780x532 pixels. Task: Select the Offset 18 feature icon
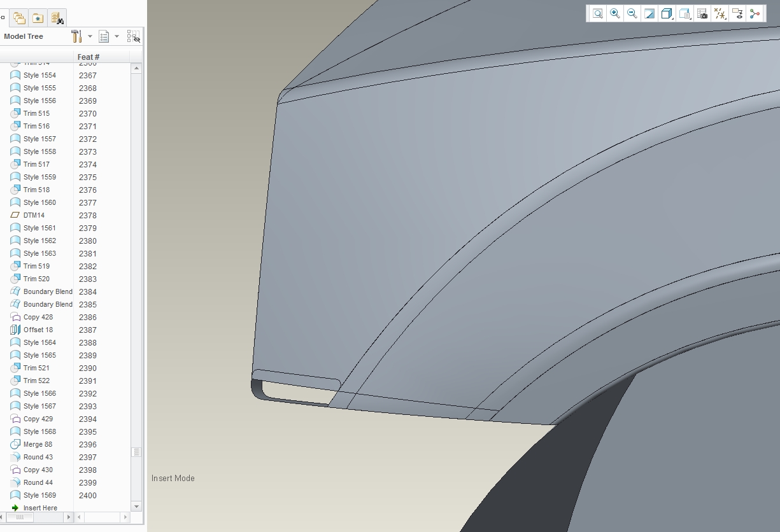pos(15,330)
